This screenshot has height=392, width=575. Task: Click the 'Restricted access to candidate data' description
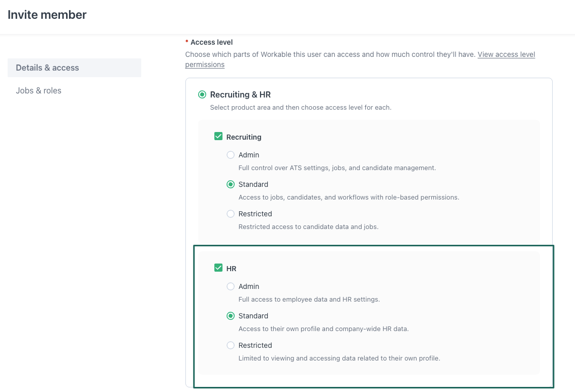(x=308, y=226)
